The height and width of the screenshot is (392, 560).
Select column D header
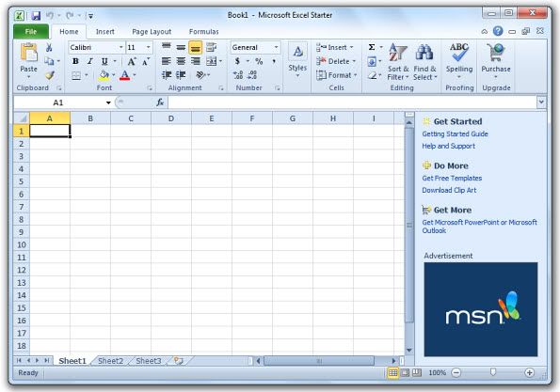tap(171, 118)
